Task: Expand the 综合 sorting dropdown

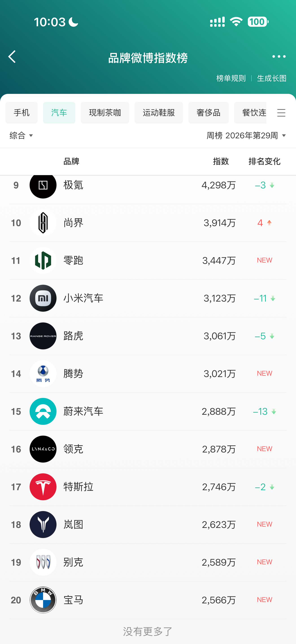Action: pos(21,135)
